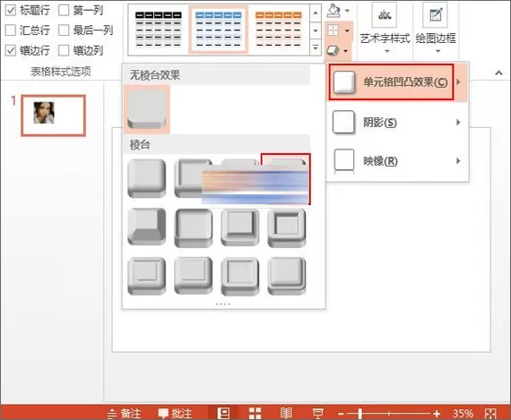Screen dimensions: 511x420
Task: Click the zoom slider handle
Action: (360, 414)
